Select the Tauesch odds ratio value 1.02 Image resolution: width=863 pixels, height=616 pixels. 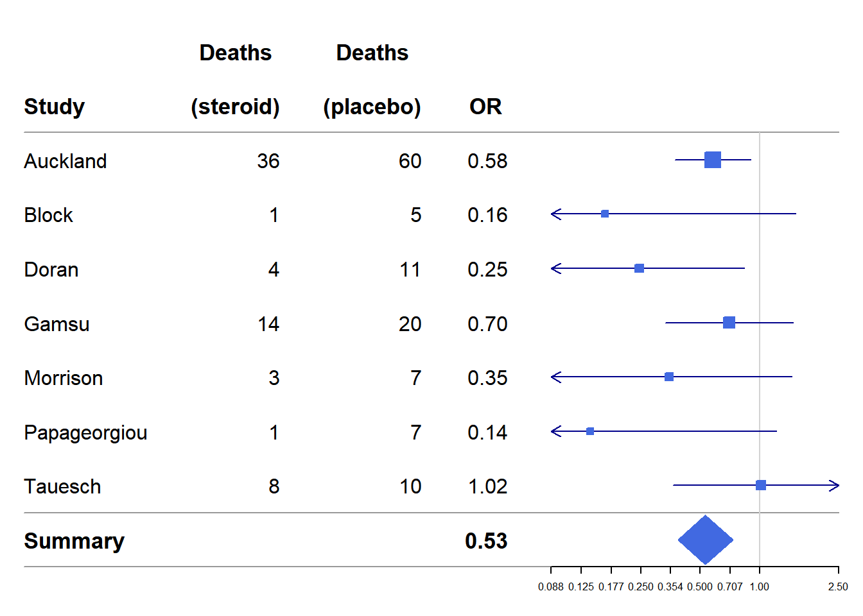click(487, 486)
